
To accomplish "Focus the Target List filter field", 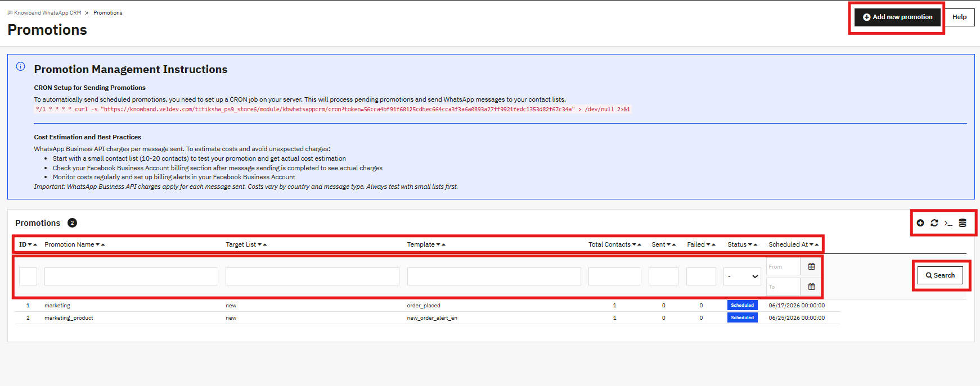I will pos(312,276).
